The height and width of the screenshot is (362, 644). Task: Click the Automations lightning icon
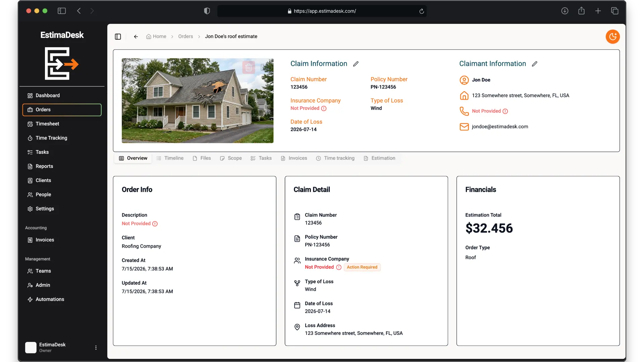click(x=30, y=299)
